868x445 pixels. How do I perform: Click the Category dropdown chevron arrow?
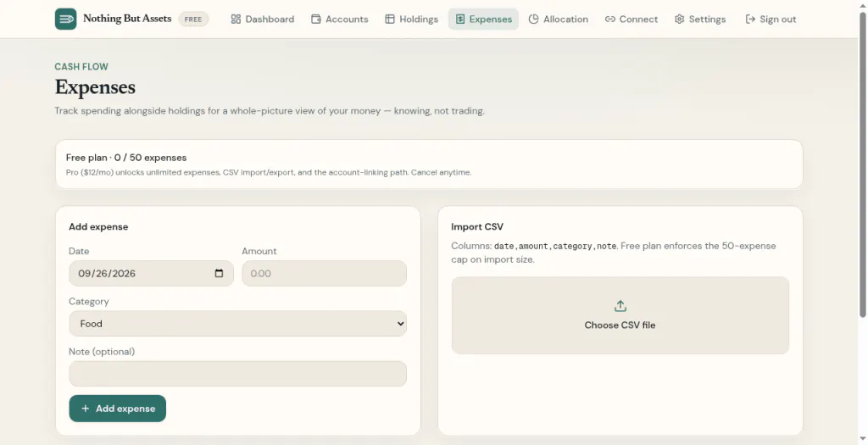pos(400,324)
